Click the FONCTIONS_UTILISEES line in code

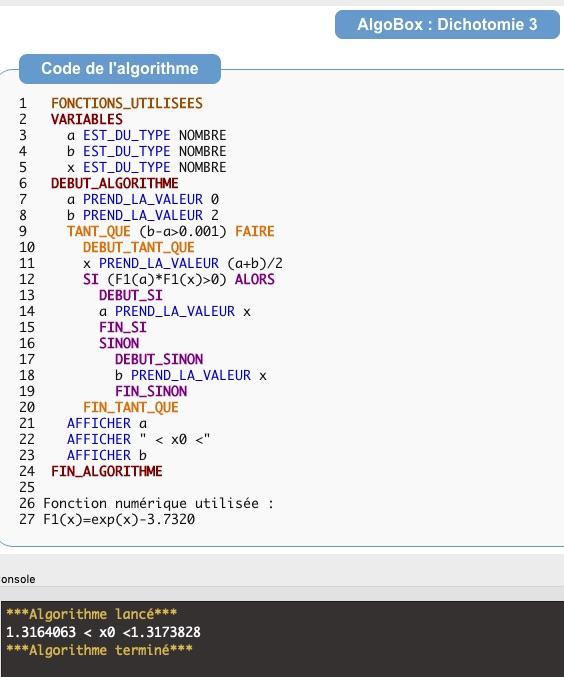[x=127, y=103]
